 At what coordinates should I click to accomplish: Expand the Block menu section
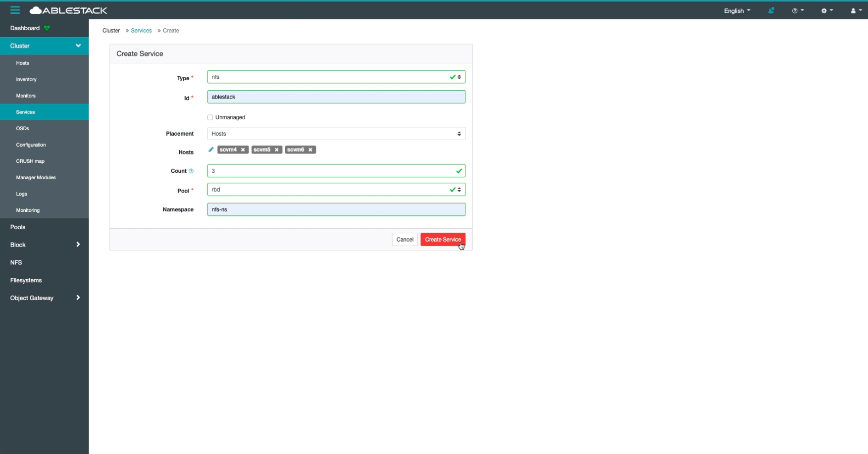45,245
